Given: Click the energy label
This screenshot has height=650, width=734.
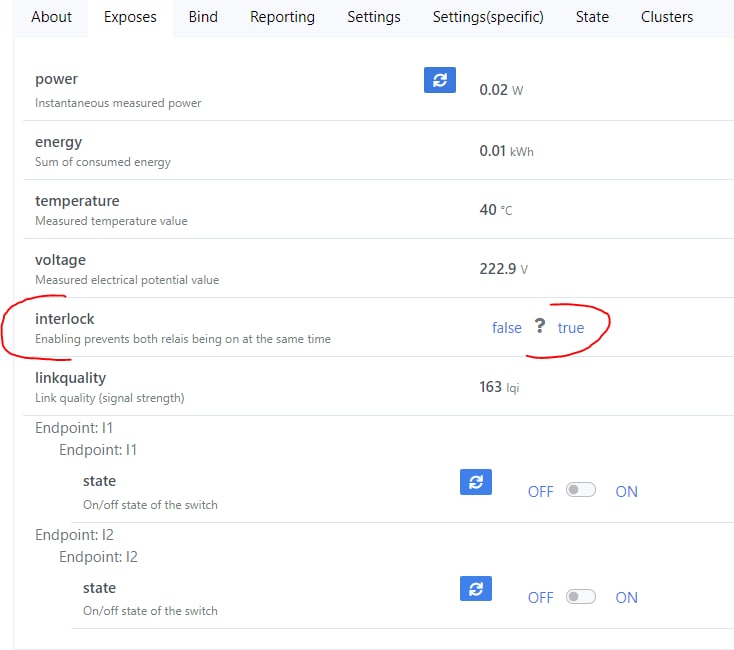Looking at the screenshot, I should 59,142.
